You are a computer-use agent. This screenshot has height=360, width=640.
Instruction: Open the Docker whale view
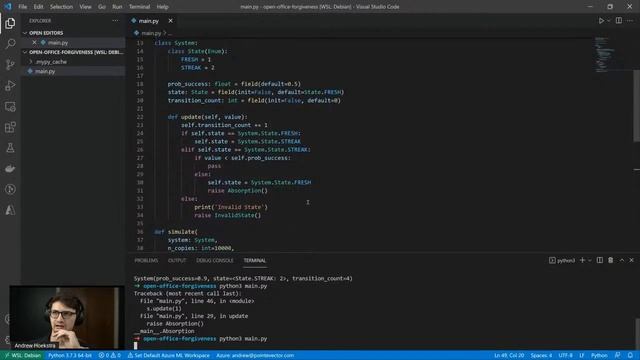(10, 169)
